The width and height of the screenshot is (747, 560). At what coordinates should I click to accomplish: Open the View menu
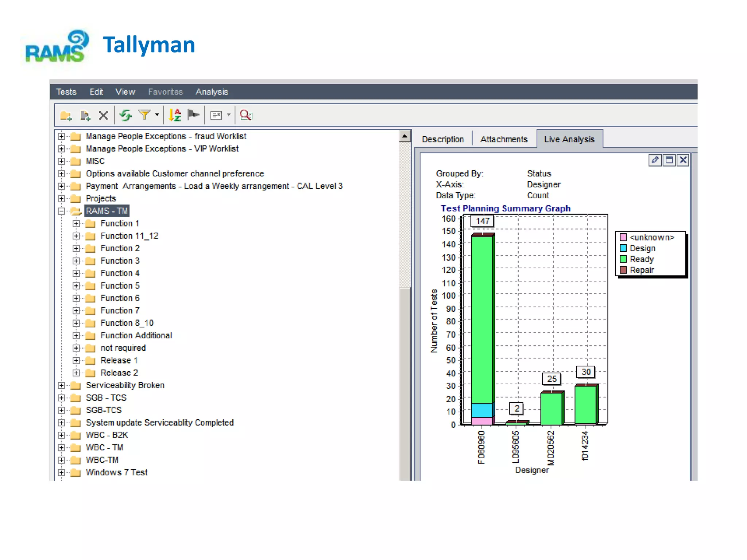(x=125, y=92)
